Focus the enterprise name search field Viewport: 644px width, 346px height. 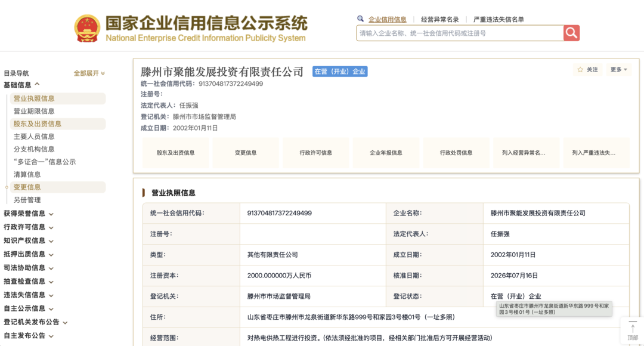(x=460, y=33)
